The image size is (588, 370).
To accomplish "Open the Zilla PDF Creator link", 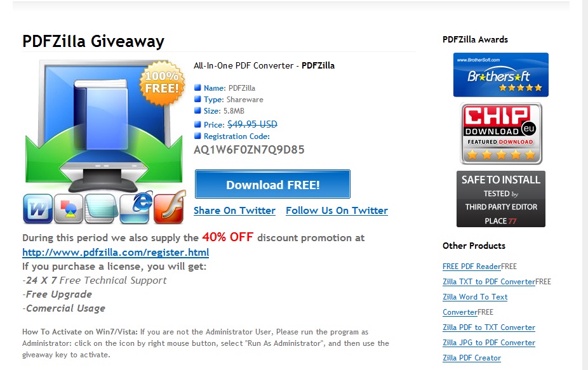I will tap(471, 358).
